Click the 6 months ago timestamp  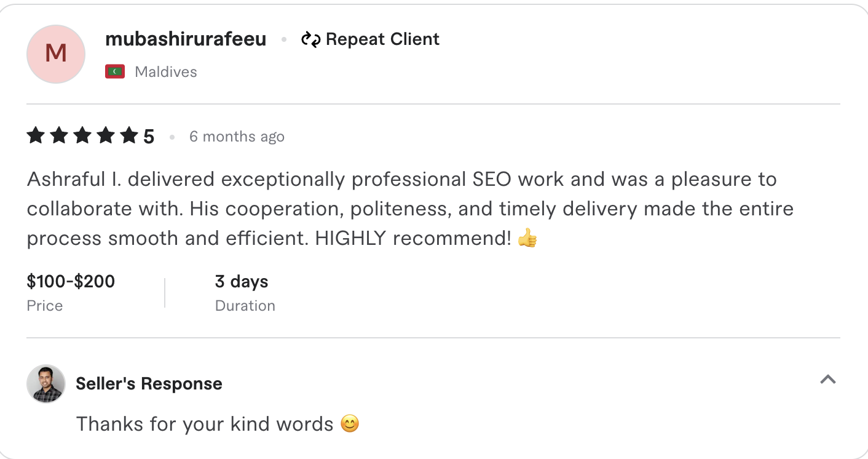coord(237,137)
